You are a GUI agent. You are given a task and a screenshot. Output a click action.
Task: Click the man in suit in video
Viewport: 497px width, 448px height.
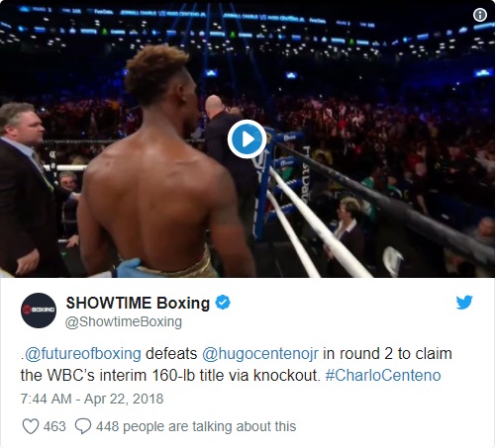click(27, 190)
